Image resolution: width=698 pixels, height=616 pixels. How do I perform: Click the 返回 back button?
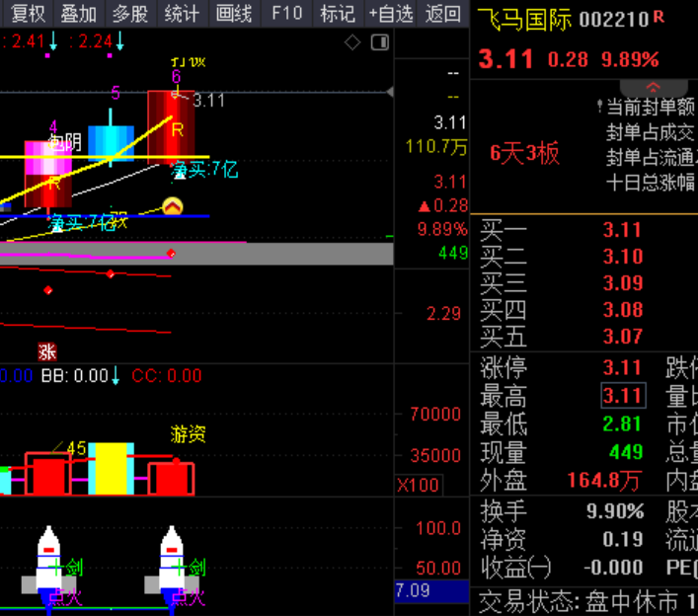(x=442, y=14)
